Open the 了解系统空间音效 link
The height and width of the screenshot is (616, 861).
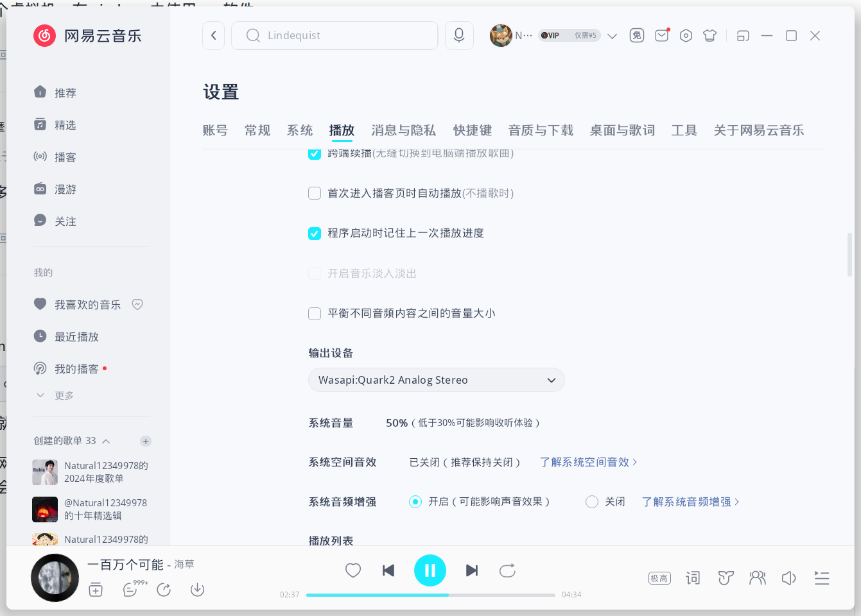click(x=588, y=462)
